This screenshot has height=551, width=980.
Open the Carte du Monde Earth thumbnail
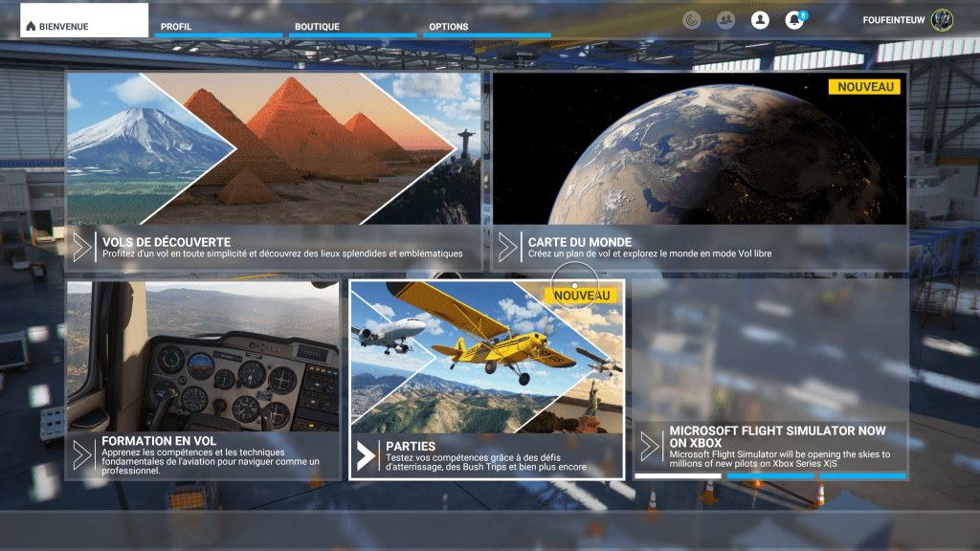pos(700,148)
